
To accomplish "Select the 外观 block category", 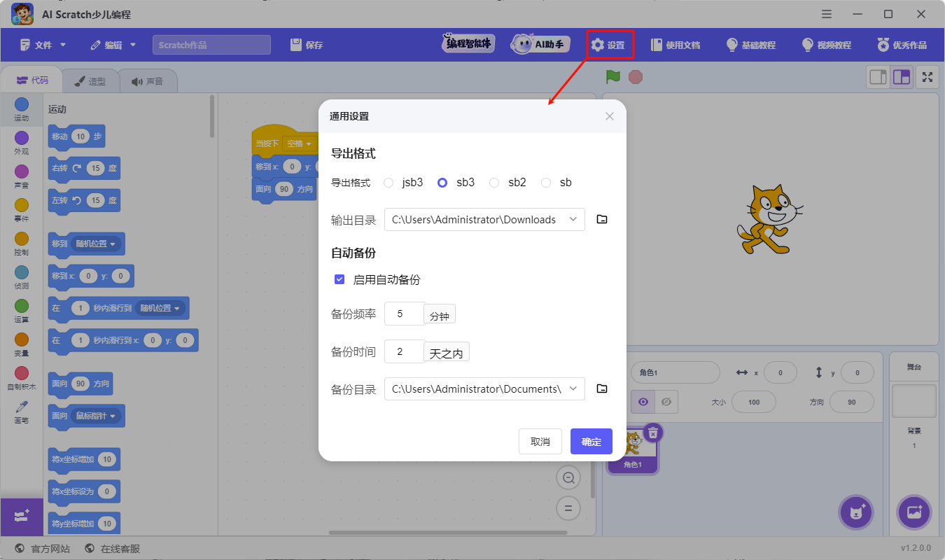I will [x=22, y=143].
